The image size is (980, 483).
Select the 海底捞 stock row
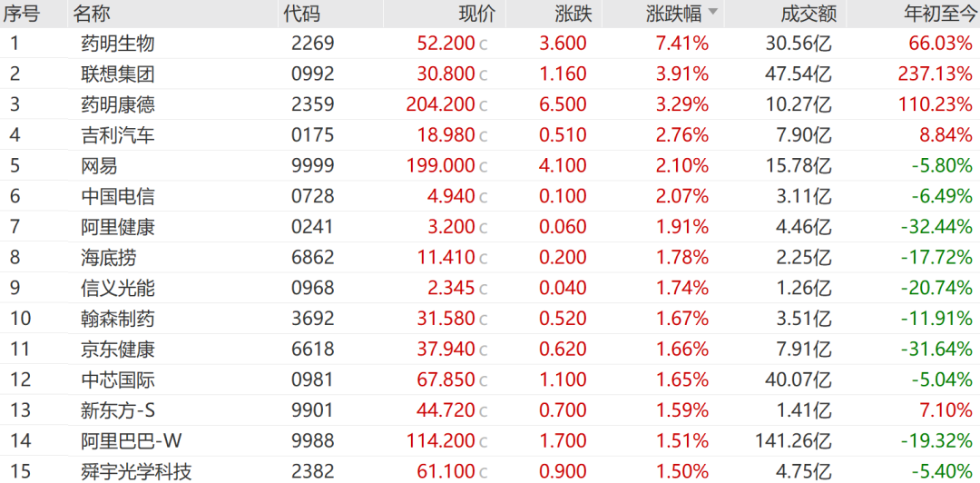click(490, 257)
